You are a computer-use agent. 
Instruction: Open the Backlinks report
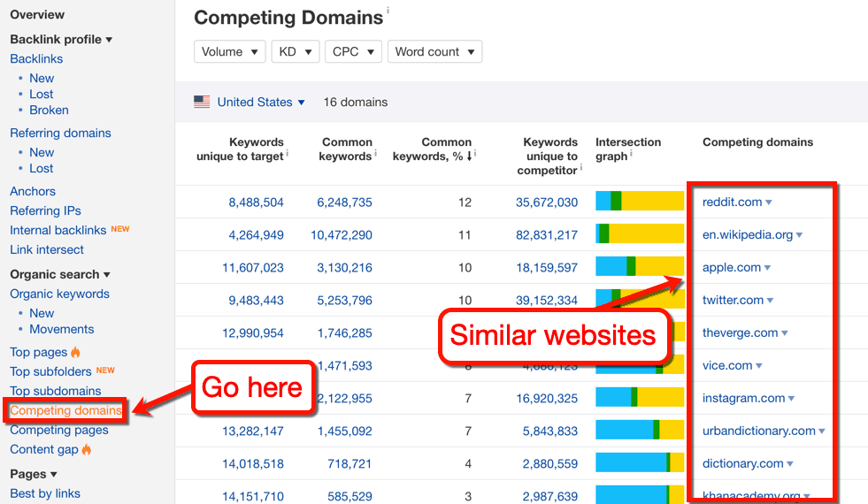[36, 58]
